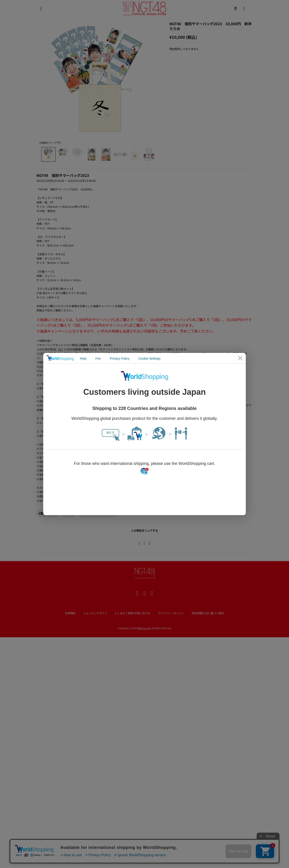Open プライバシーポリシー footer link
This screenshot has height=868, width=289.
[171, 613]
